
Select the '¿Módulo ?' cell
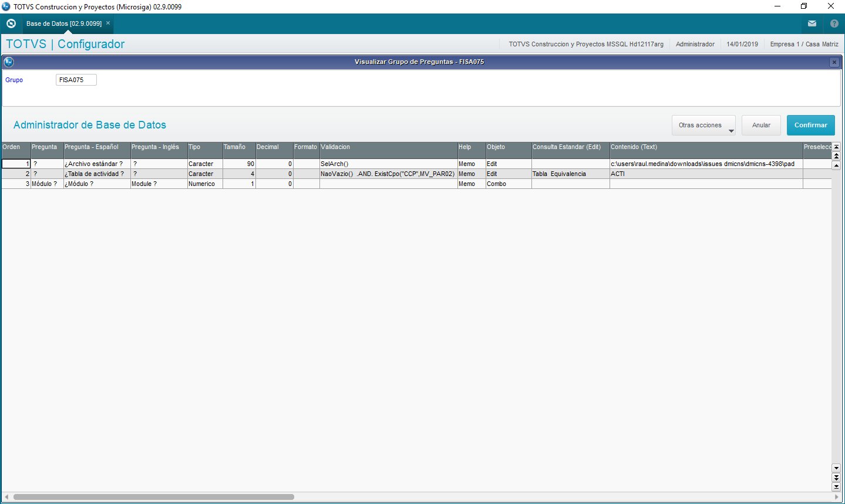97,184
